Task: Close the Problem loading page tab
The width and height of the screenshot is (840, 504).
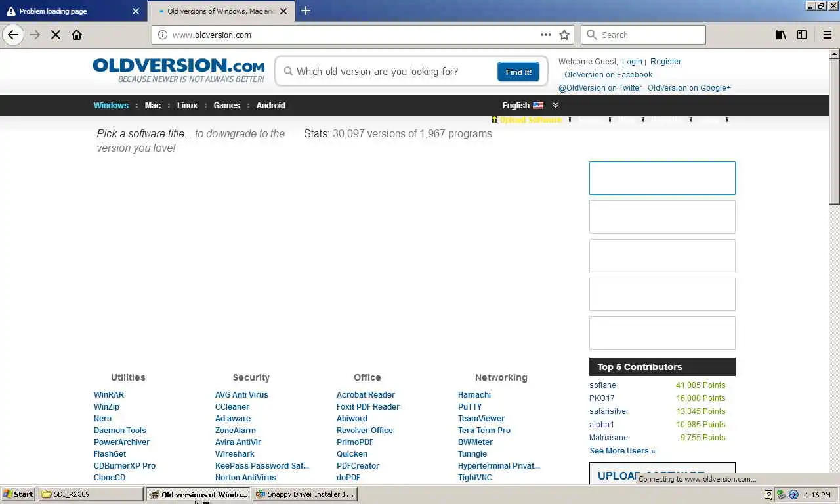Action: pyautogui.click(x=135, y=11)
